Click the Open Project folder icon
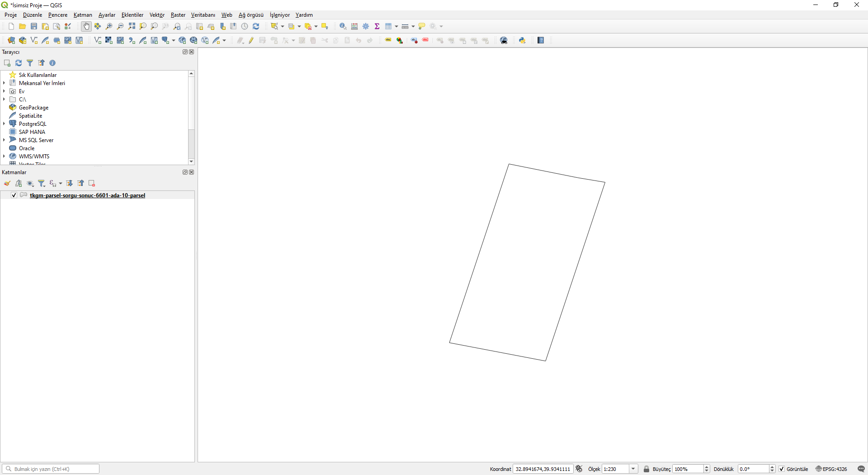The height and width of the screenshot is (475, 868). [23, 26]
